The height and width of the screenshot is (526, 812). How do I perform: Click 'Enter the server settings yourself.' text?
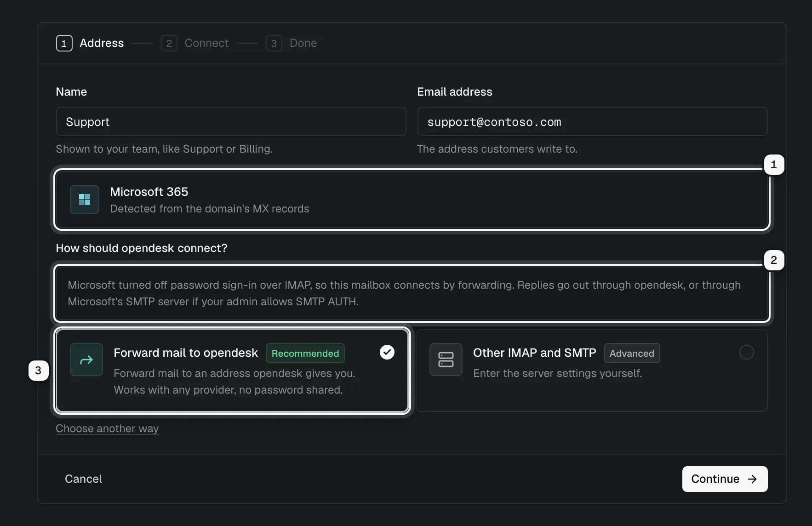coord(557,373)
